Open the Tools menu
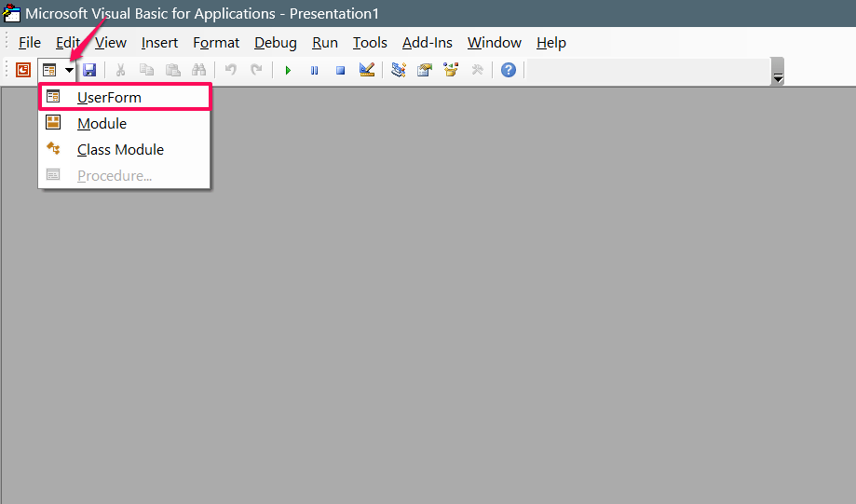 370,43
